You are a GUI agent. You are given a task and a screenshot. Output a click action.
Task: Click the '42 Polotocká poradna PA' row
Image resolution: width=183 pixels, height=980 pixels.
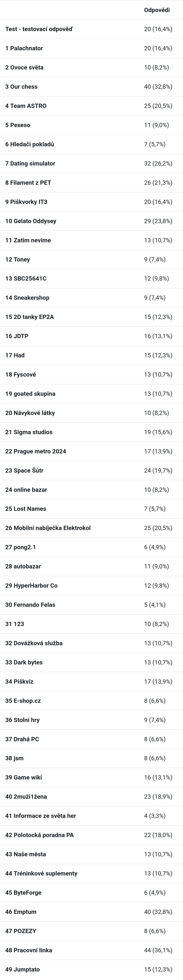tap(91, 835)
